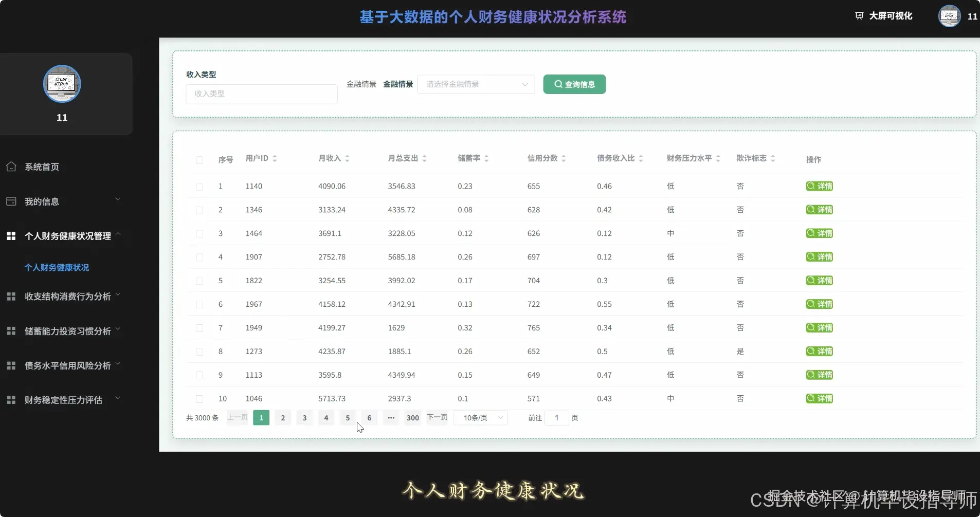Select the 个人财务健康状况管理 grid icon
980x517 pixels.
pos(11,235)
